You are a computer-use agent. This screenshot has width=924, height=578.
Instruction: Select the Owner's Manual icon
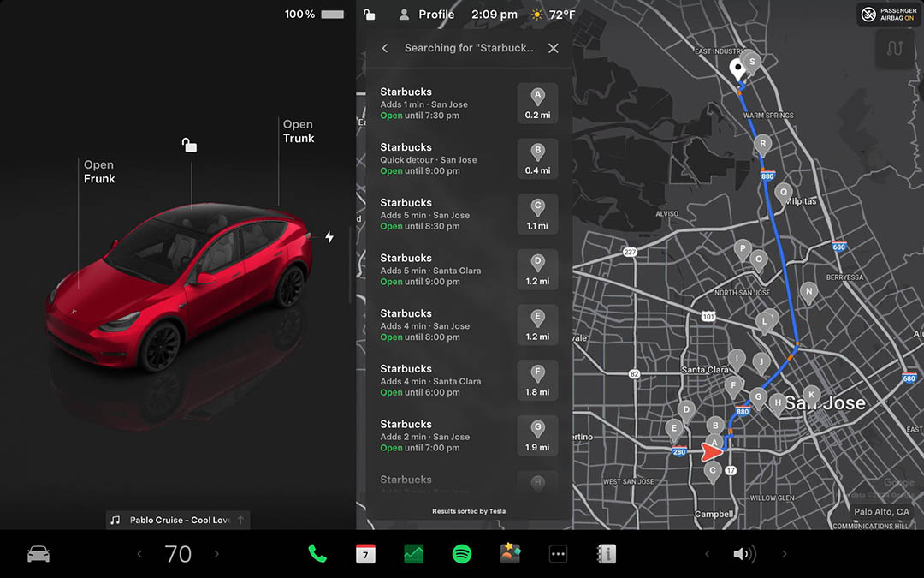(x=607, y=554)
